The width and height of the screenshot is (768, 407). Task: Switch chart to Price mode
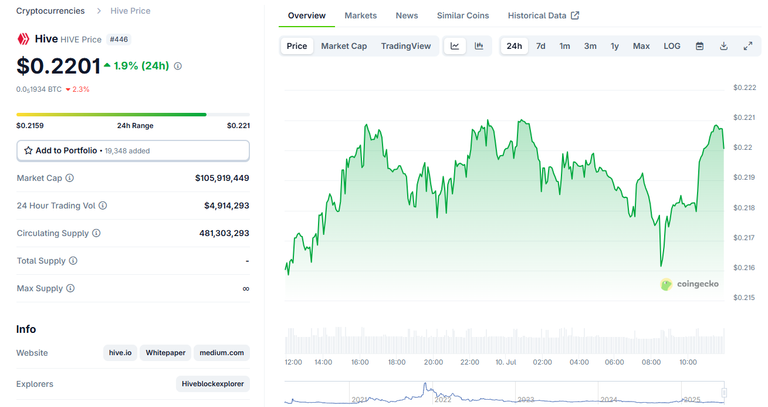297,46
